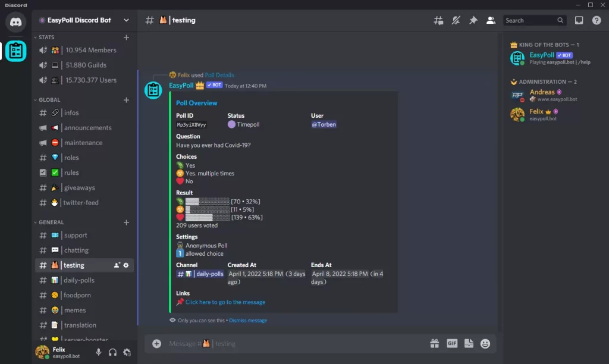Add channel to STATS category
The width and height of the screenshot is (609, 364).
pyautogui.click(x=126, y=37)
